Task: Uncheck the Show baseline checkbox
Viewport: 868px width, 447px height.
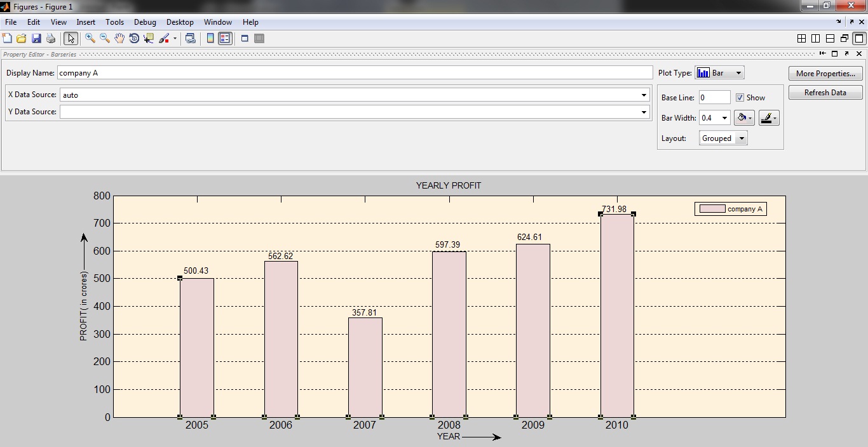Action: click(x=738, y=97)
